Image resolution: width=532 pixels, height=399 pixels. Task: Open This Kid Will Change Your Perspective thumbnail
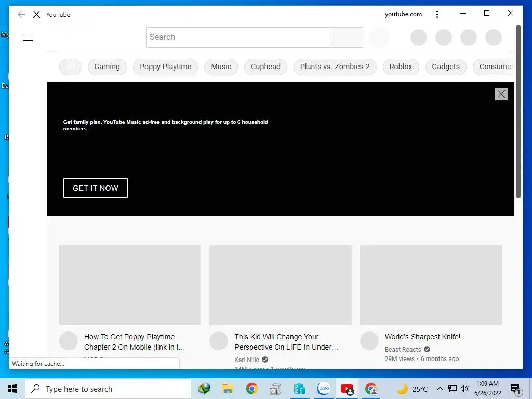pos(281,285)
